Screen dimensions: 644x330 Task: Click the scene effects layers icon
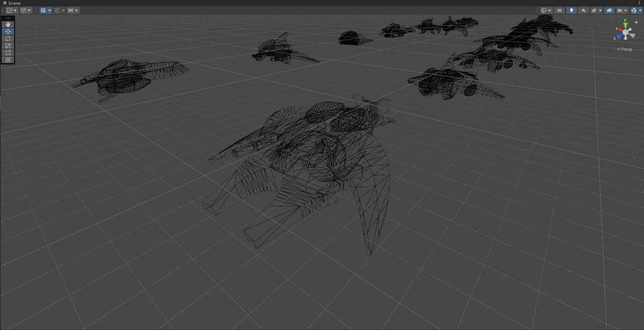click(594, 10)
